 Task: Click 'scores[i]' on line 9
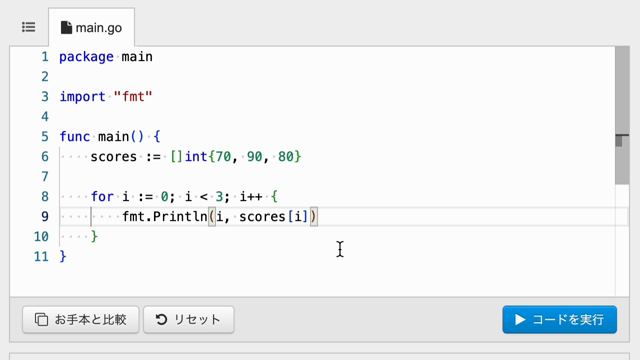pos(273,217)
